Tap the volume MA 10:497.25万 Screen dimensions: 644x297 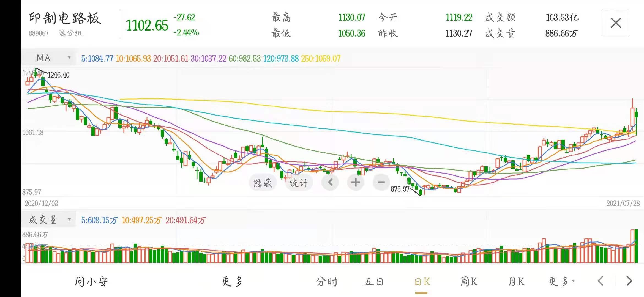141,220
